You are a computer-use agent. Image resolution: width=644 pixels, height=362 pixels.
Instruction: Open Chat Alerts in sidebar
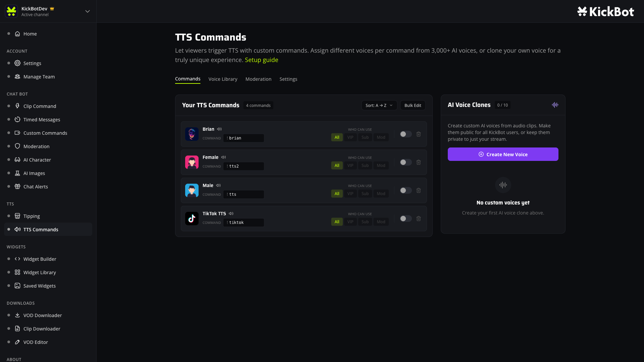tap(48, 187)
